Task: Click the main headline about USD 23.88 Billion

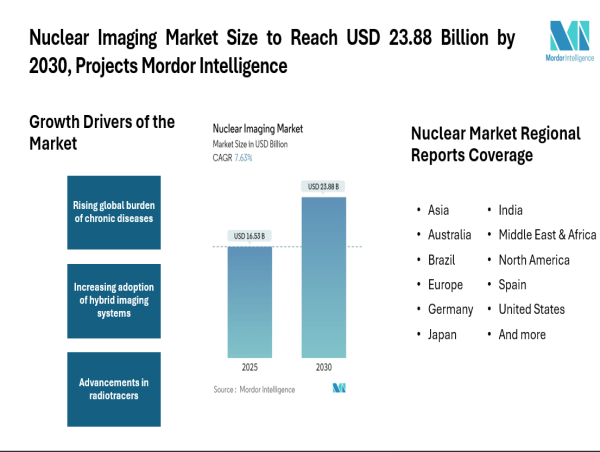Action: point(272,52)
